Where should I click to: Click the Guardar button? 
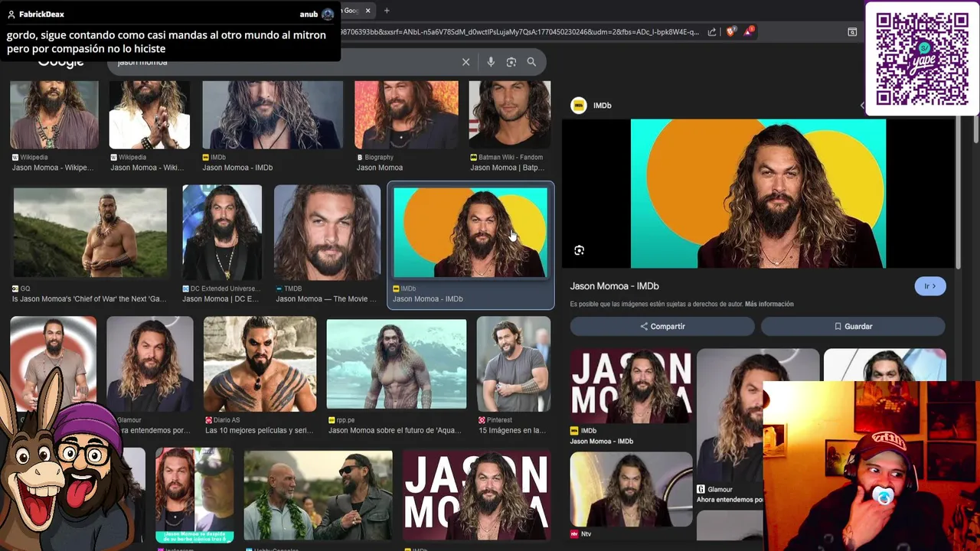click(853, 326)
